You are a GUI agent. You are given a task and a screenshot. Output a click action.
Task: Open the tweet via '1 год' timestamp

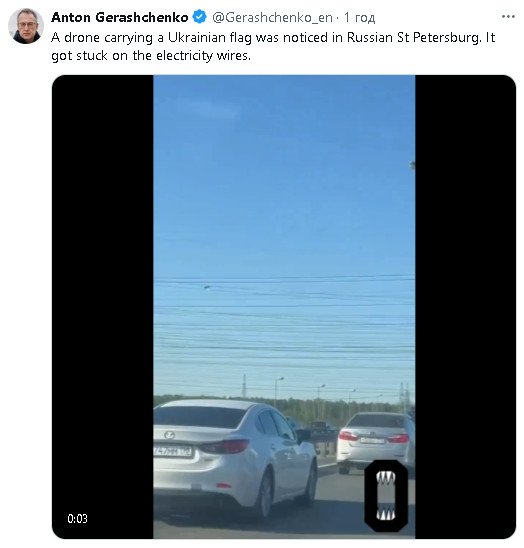coord(359,17)
